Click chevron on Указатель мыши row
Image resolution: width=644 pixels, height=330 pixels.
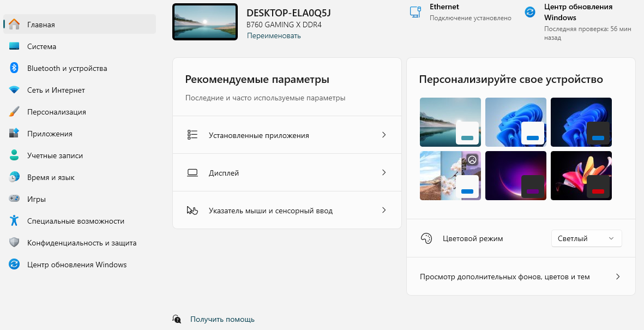pos(384,211)
